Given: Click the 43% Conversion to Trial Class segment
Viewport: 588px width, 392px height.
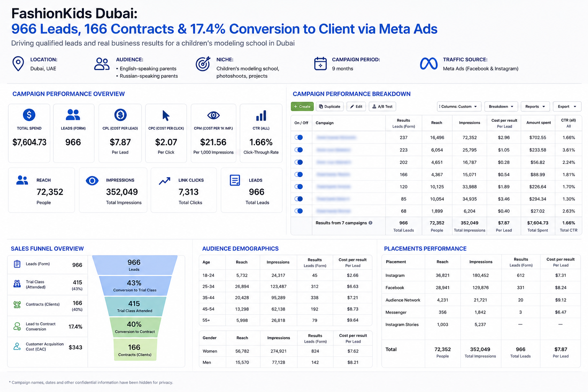Looking at the screenshot, I should [135, 286].
